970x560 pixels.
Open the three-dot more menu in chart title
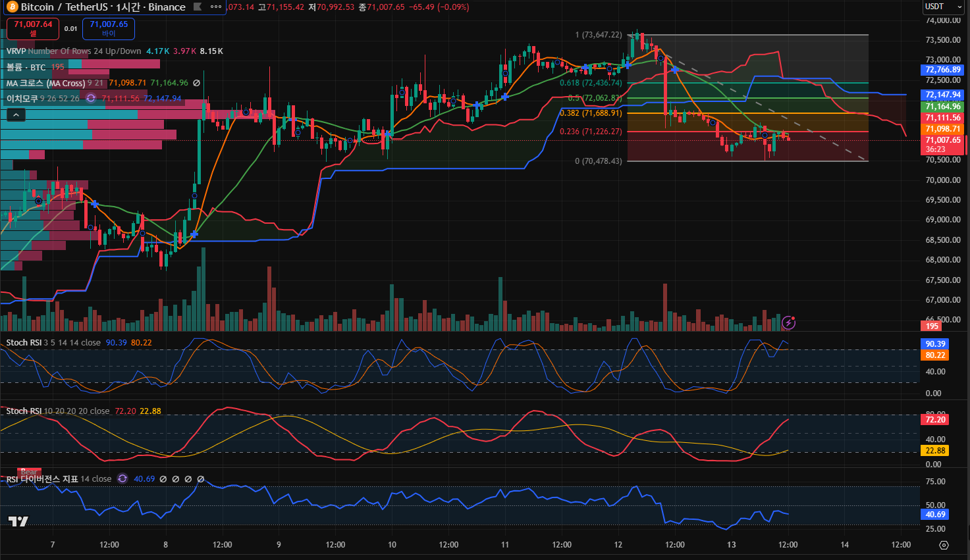click(x=215, y=7)
